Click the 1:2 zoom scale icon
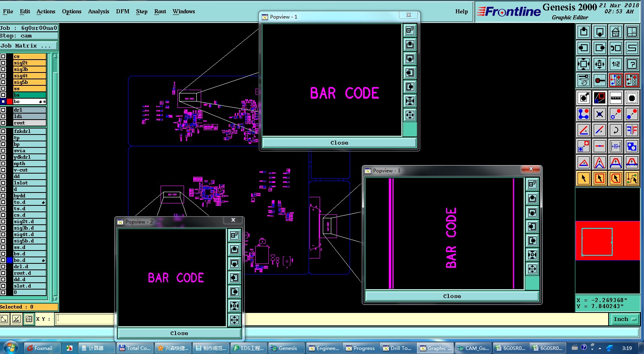The width and height of the screenshot is (644, 354). click(616, 64)
